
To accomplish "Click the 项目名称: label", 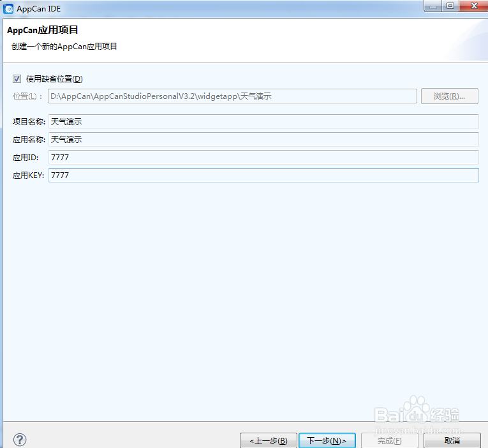I will [x=29, y=121].
